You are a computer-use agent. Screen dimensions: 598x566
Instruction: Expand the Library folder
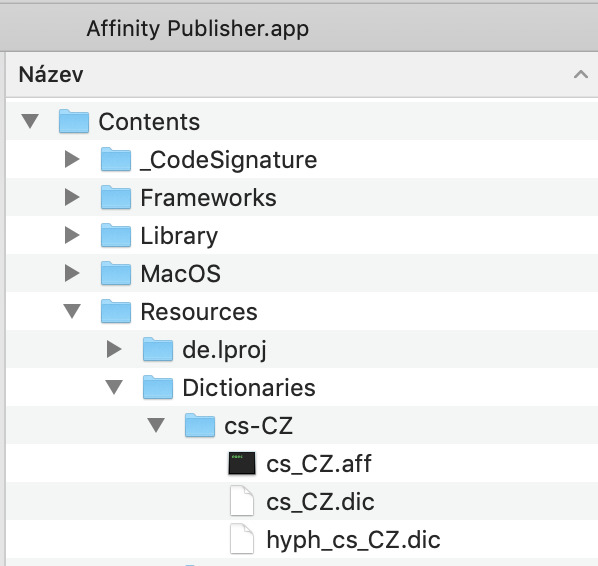[x=72, y=235]
